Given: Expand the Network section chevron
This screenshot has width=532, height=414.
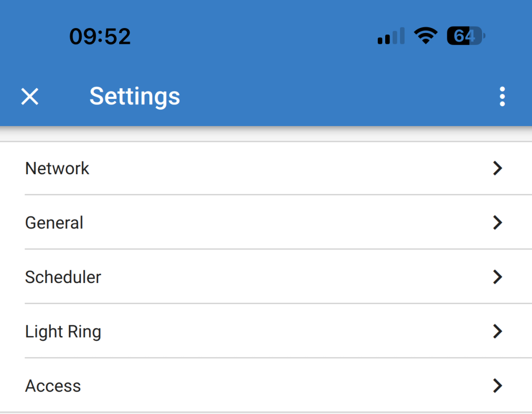Looking at the screenshot, I should click(x=498, y=168).
